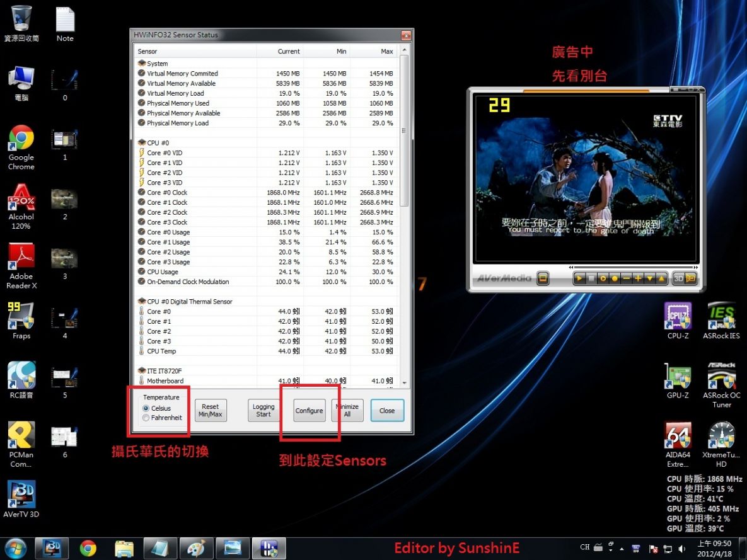The image size is (747, 560).
Task: Switch channel up with the up arrow
Action: click(x=661, y=278)
